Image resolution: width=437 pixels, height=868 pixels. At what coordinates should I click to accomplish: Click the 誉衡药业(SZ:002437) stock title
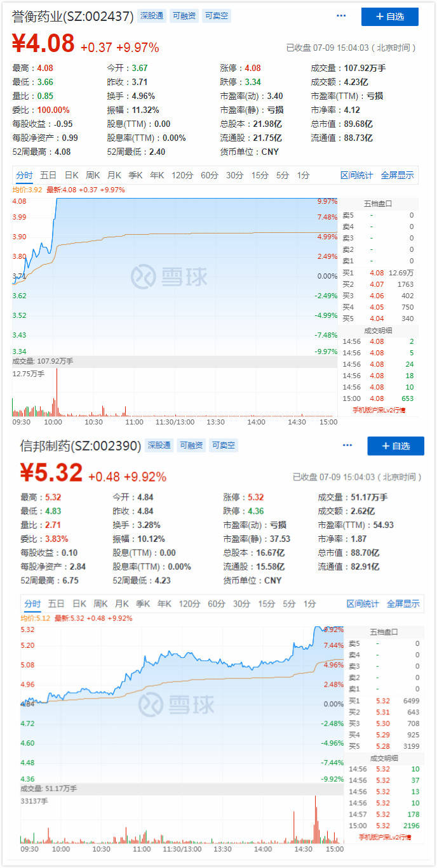[73, 16]
